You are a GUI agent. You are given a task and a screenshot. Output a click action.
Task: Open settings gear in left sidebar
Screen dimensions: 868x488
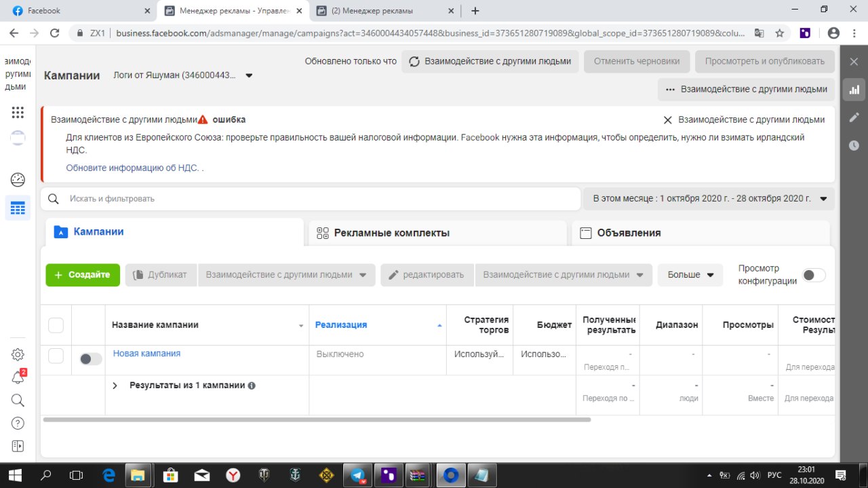[18, 354]
